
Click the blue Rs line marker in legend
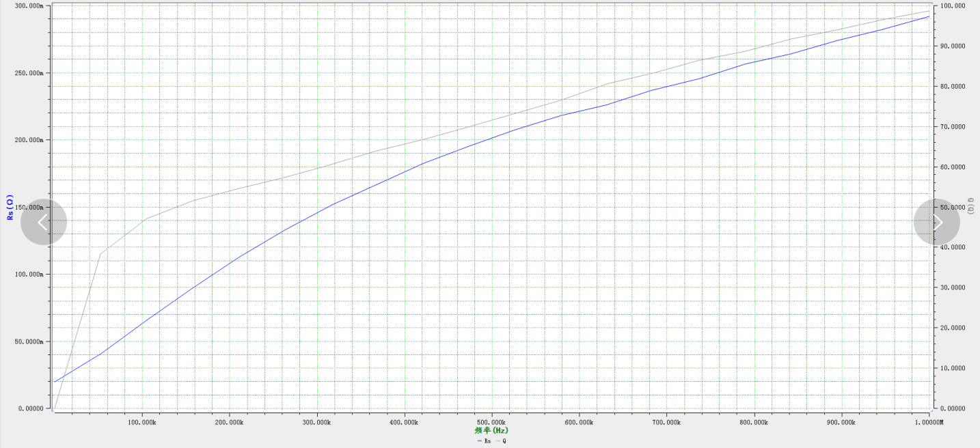pyautogui.click(x=479, y=441)
